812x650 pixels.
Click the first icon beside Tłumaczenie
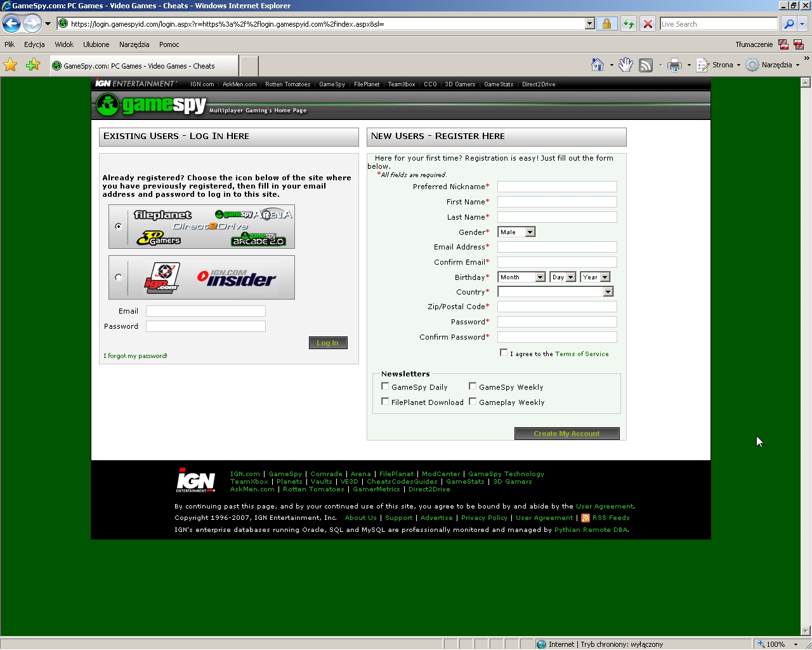pyautogui.click(x=783, y=44)
